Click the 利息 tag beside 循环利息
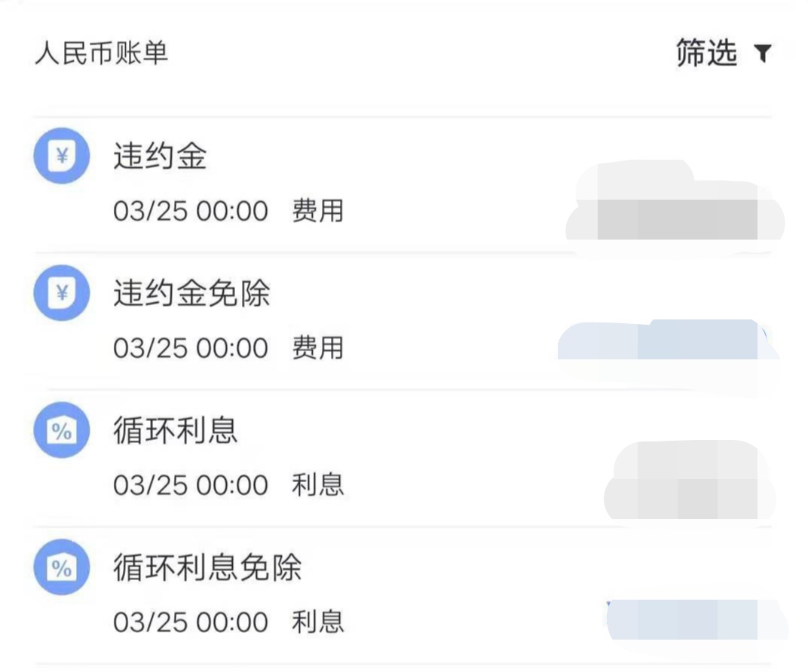Image resolution: width=808 pixels, height=672 pixels. 319,486
